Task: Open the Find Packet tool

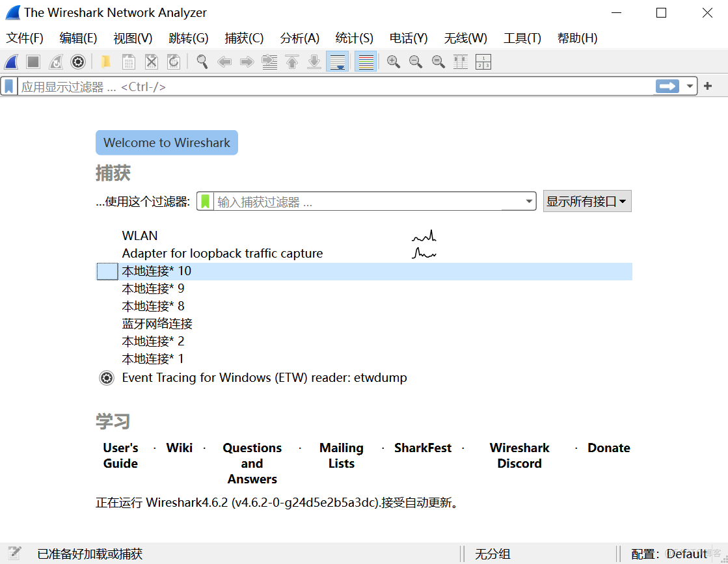Action: point(202,62)
